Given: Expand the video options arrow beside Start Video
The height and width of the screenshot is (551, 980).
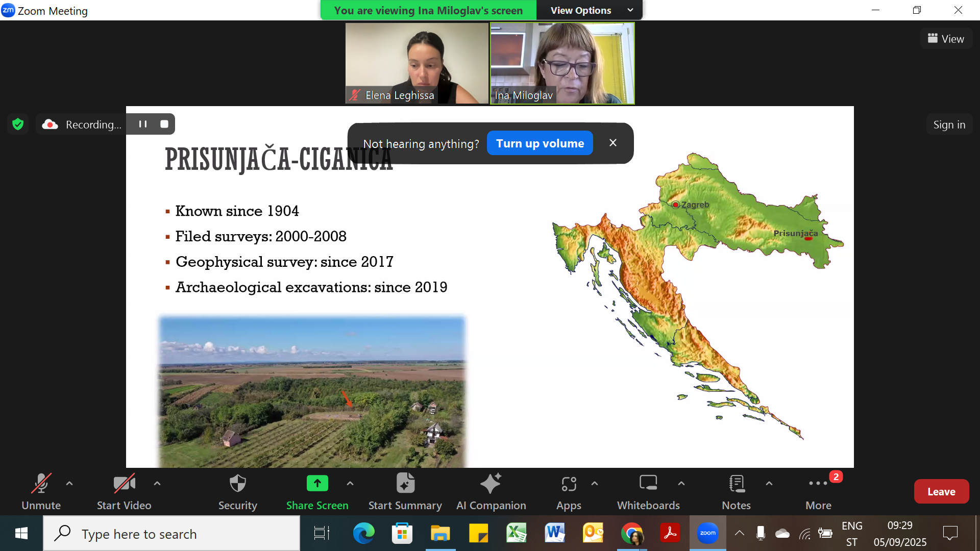Looking at the screenshot, I should (157, 483).
